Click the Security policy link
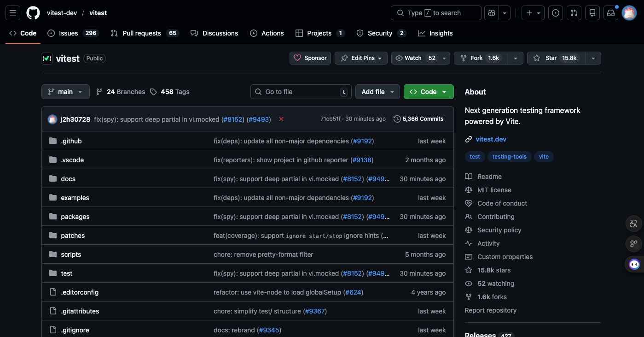Image resolution: width=644 pixels, height=337 pixels. (x=499, y=230)
